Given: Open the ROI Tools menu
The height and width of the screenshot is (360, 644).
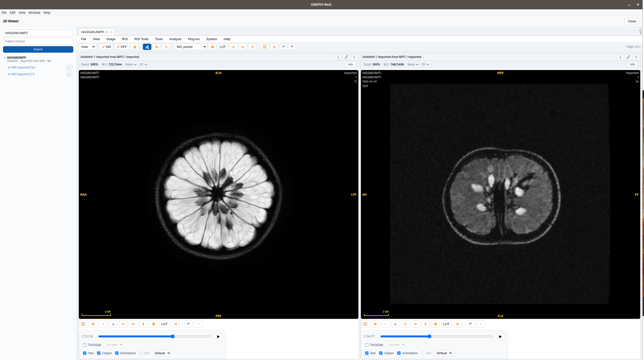Looking at the screenshot, I should click(141, 39).
